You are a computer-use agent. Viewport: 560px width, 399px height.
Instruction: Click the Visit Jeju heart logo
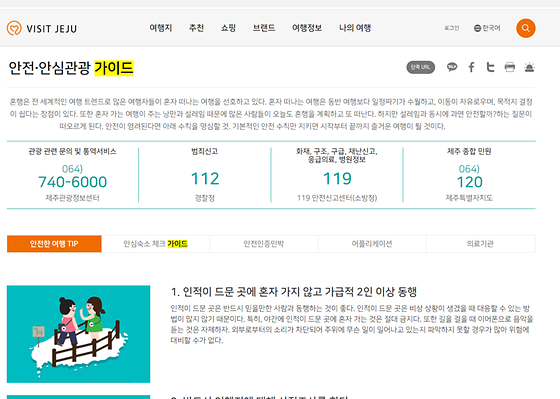(14, 28)
